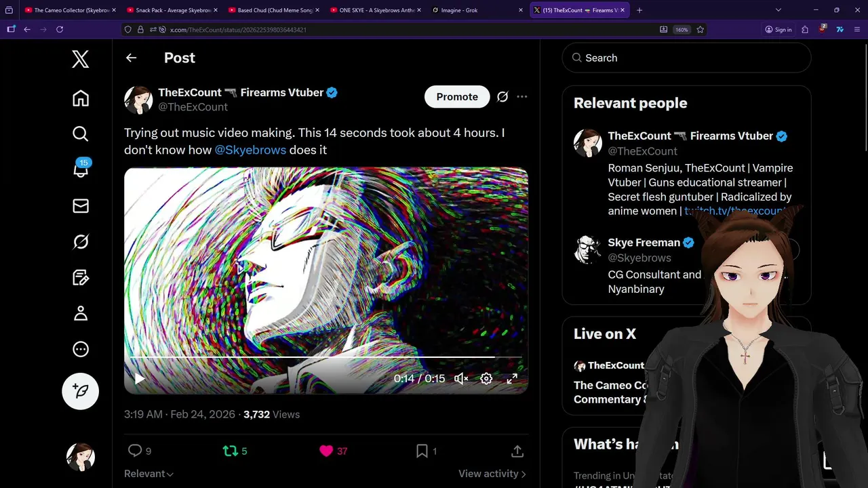This screenshot has width=868, height=488.
Task: Open View activity link
Action: coord(492,474)
